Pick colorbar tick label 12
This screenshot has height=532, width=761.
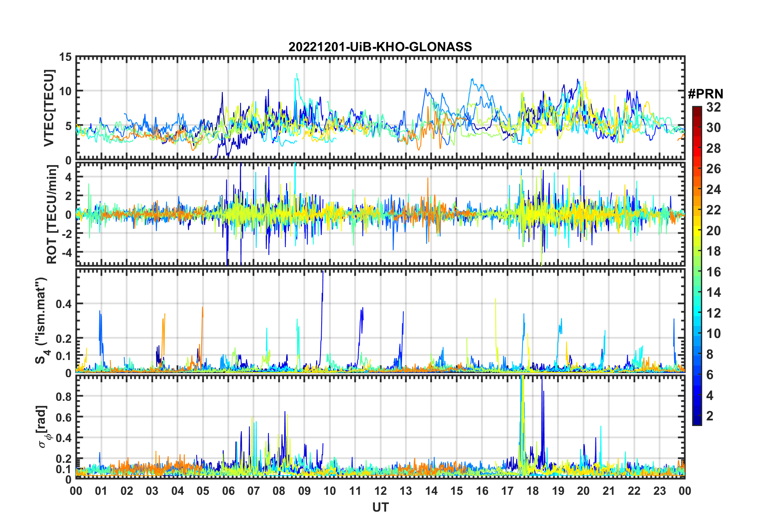click(x=713, y=313)
